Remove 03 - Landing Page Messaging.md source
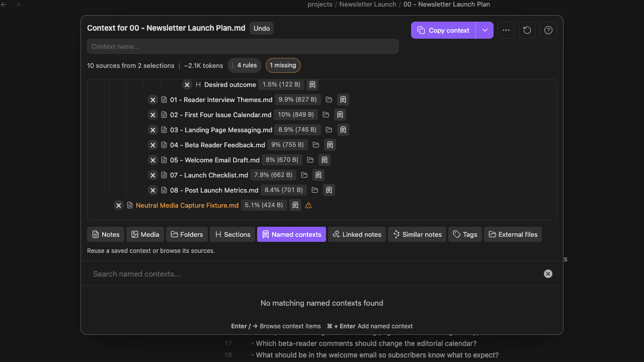The width and height of the screenshot is (644, 362). (x=153, y=130)
